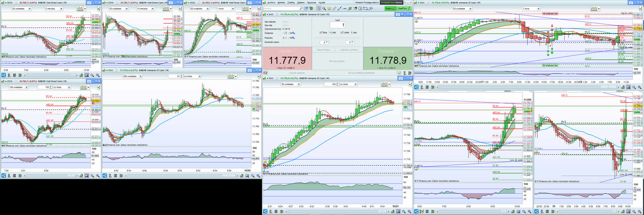
Task: Toggle the Limite checkbox in the order panel
Action: tap(342, 33)
